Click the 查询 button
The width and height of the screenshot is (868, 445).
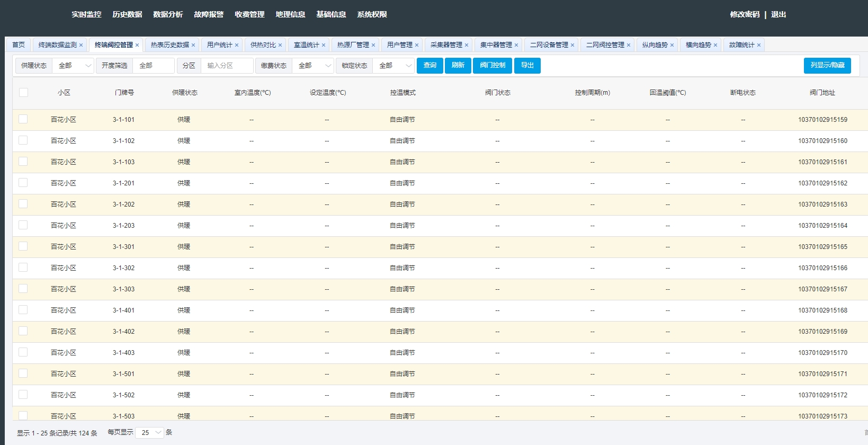click(430, 66)
